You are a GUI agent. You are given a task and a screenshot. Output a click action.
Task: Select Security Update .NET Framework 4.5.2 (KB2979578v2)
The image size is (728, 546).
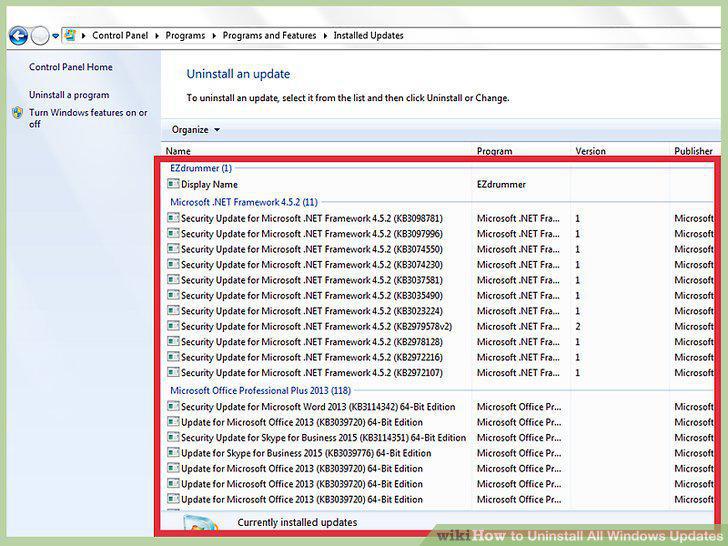(317, 326)
